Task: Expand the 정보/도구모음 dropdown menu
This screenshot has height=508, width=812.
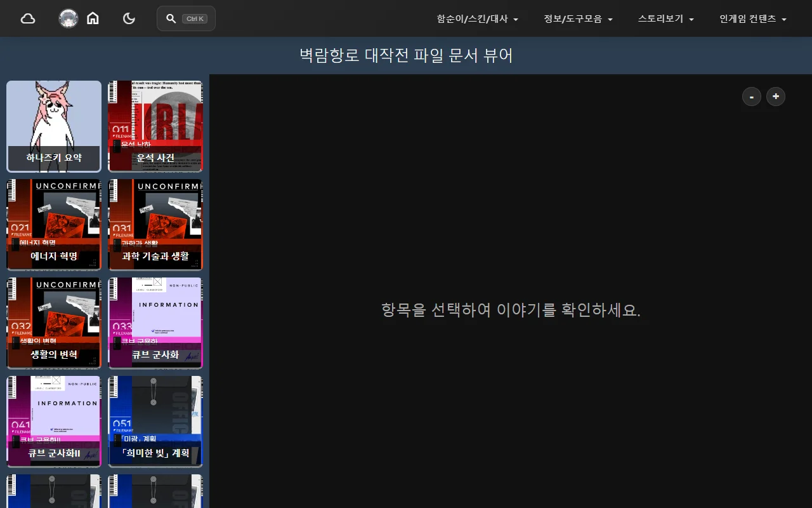Action: 578,19
